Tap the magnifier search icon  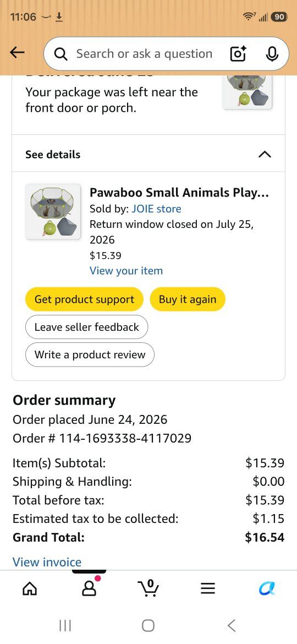coord(61,54)
